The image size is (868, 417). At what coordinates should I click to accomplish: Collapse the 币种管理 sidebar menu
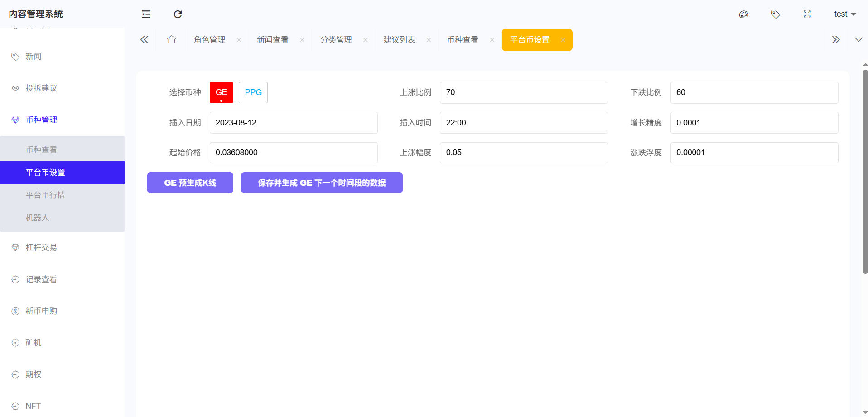tap(41, 120)
